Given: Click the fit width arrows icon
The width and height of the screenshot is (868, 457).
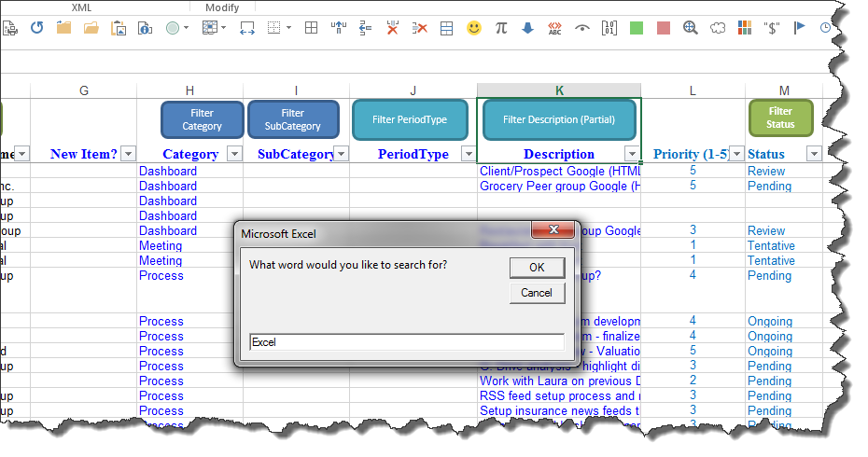Looking at the screenshot, I should (x=247, y=28).
